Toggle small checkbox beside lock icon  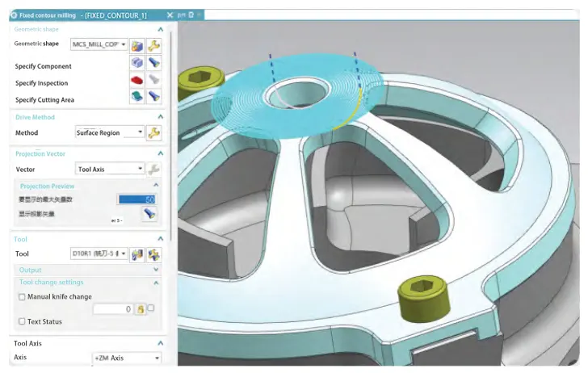pyautogui.click(x=151, y=308)
